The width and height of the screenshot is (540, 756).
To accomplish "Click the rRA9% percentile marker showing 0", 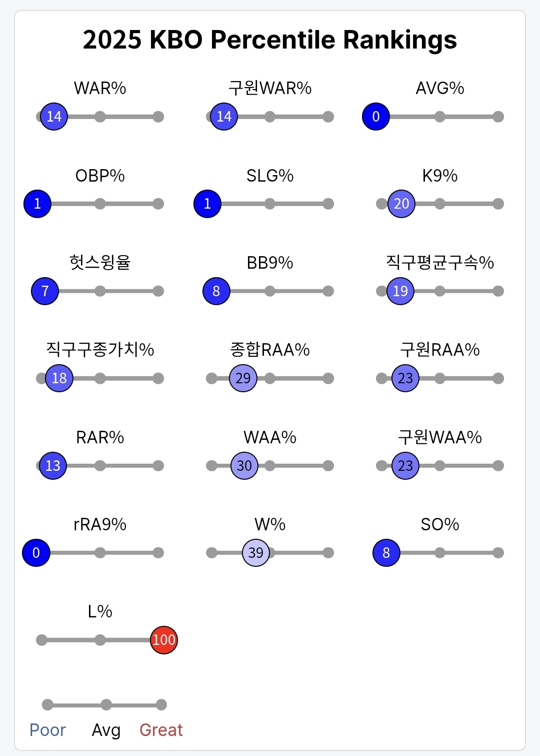I will 36,553.
